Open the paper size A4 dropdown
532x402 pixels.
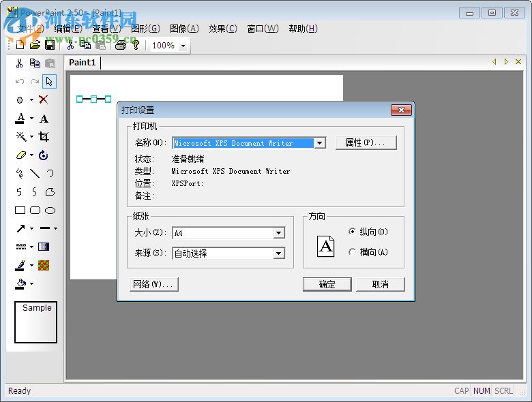(278, 233)
